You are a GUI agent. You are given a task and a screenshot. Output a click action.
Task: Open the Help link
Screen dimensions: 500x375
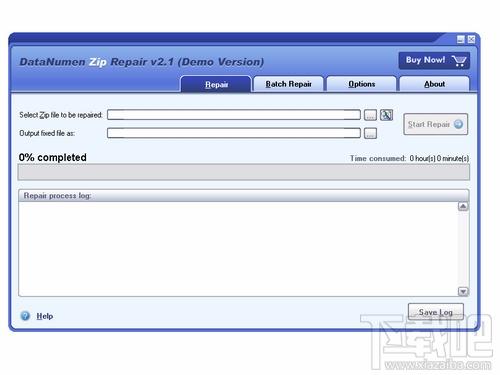click(x=45, y=316)
